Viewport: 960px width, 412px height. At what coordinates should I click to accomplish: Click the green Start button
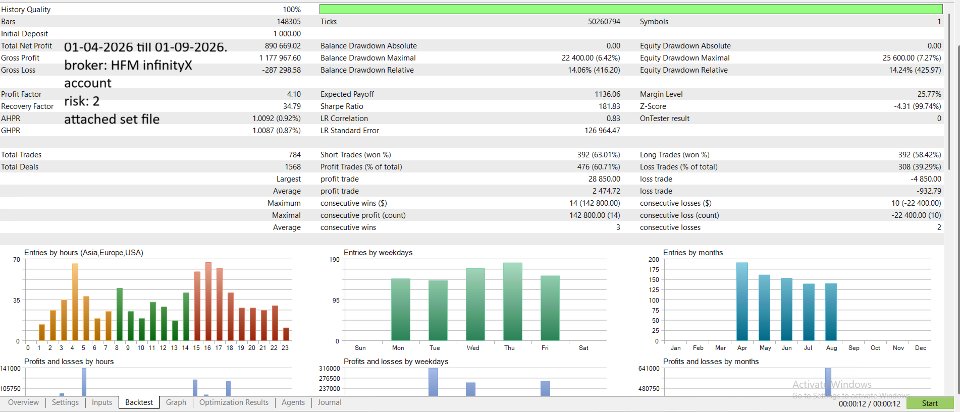[x=929, y=403]
